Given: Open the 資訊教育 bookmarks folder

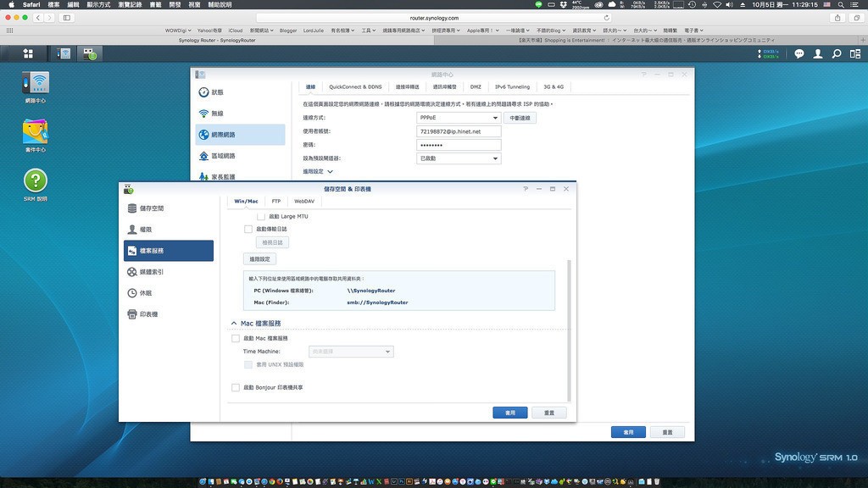Looking at the screenshot, I should pyautogui.click(x=584, y=30).
